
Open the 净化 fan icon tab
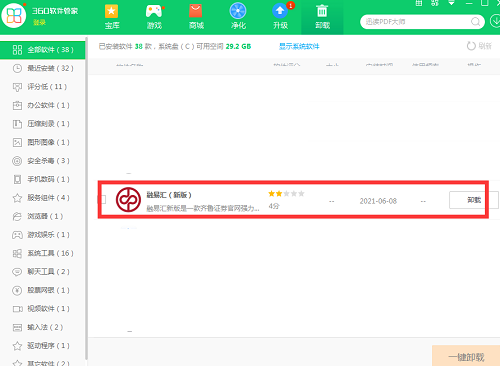[x=238, y=17]
